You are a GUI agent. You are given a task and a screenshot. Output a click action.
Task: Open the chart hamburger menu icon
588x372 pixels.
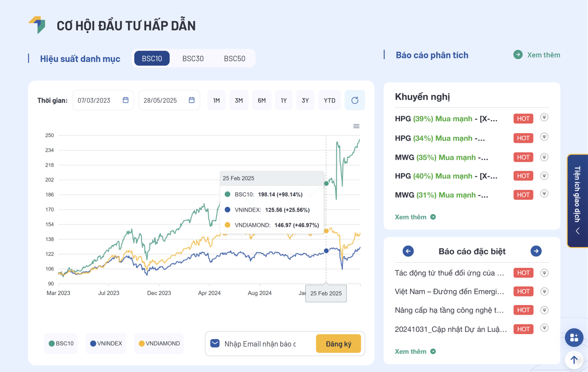(356, 126)
